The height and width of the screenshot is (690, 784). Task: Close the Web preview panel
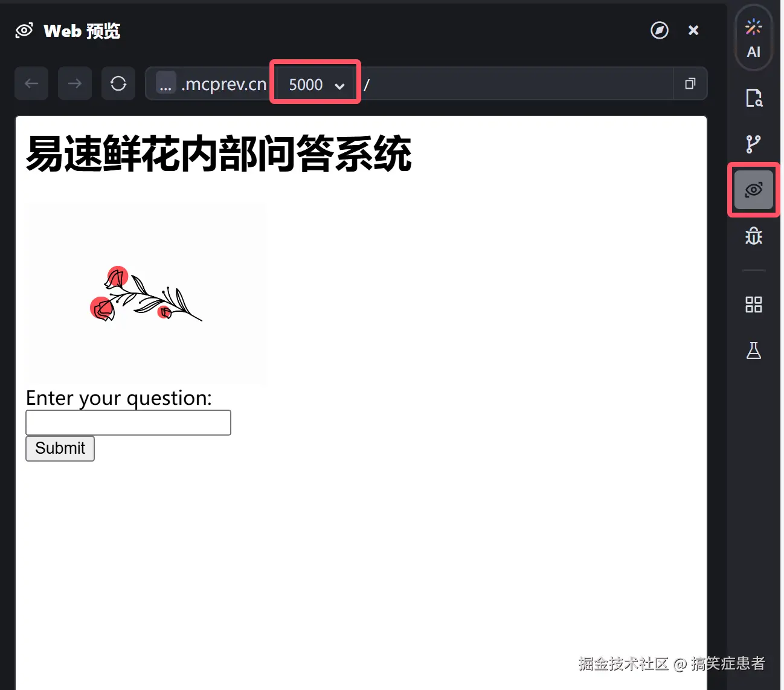coord(693,30)
